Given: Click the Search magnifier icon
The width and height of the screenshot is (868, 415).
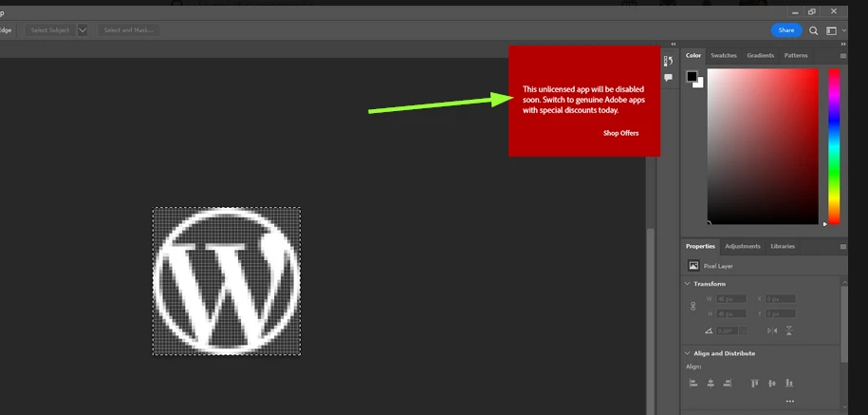Looking at the screenshot, I should click(x=813, y=30).
